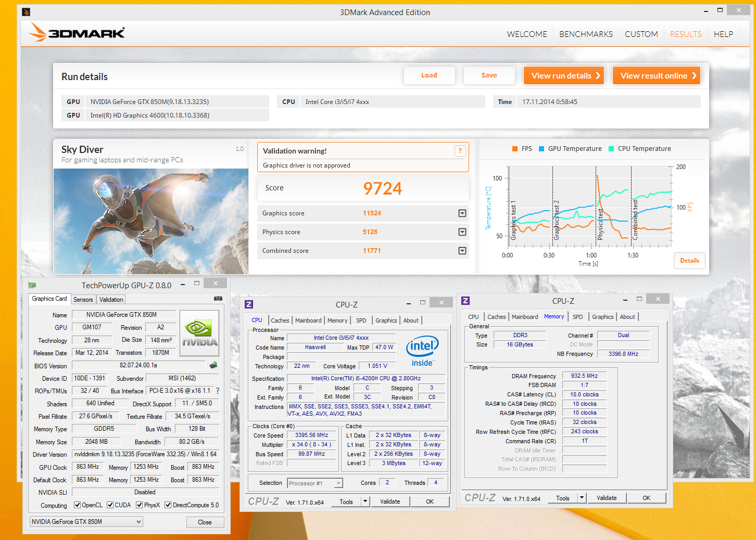Screen dimensions: 756x540
Task: Open the HELP tab in 3DMark
Action: 723,34
